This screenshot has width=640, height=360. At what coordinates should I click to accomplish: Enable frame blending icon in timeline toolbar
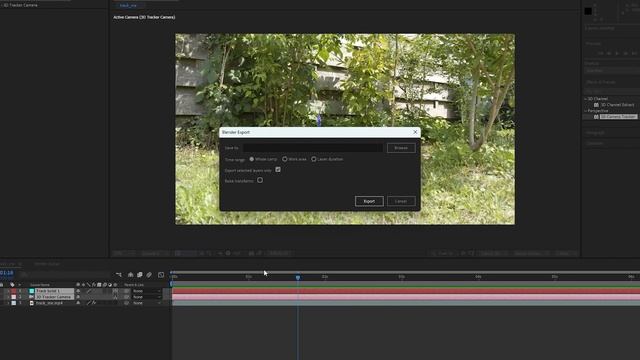140,275
